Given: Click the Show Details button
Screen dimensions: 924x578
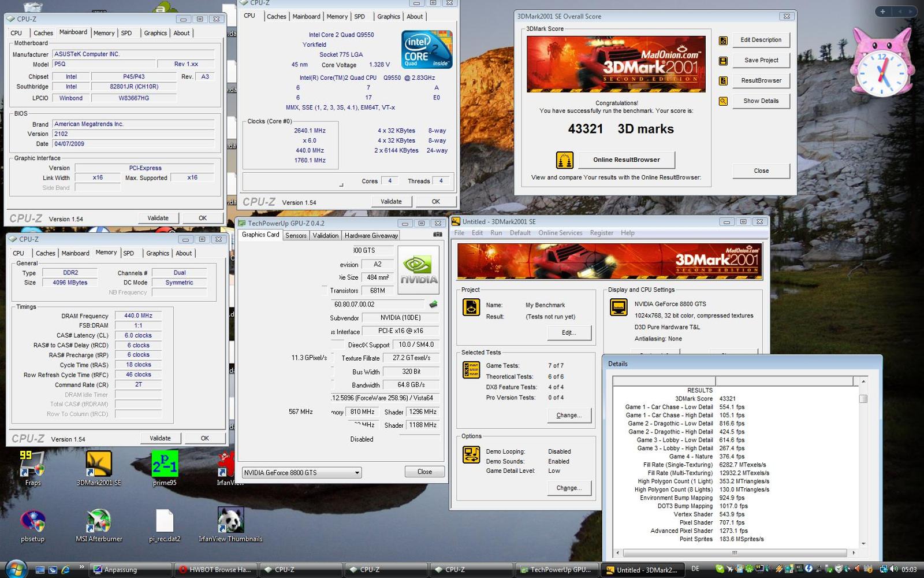Looking at the screenshot, I should click(x=761, y=101).
